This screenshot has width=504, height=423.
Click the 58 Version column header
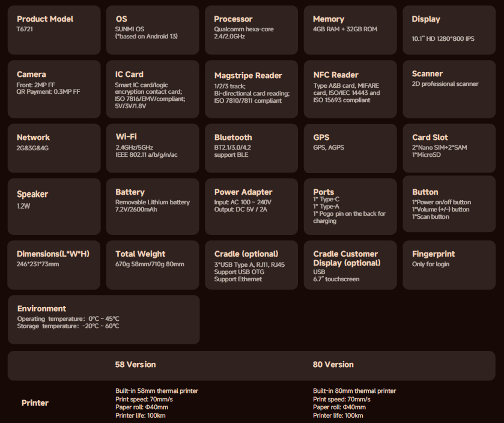click(135, 365)
